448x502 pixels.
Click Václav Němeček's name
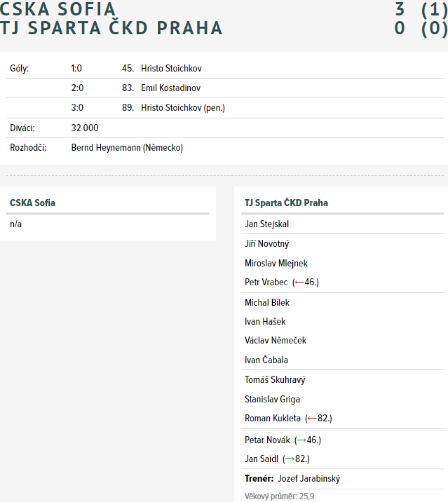[x=275, y=340]
